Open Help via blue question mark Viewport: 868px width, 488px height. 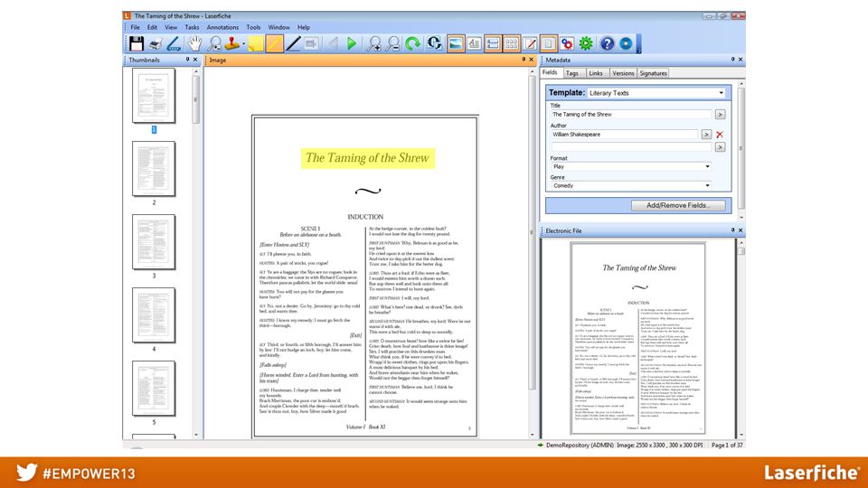[x=608, y=43]
